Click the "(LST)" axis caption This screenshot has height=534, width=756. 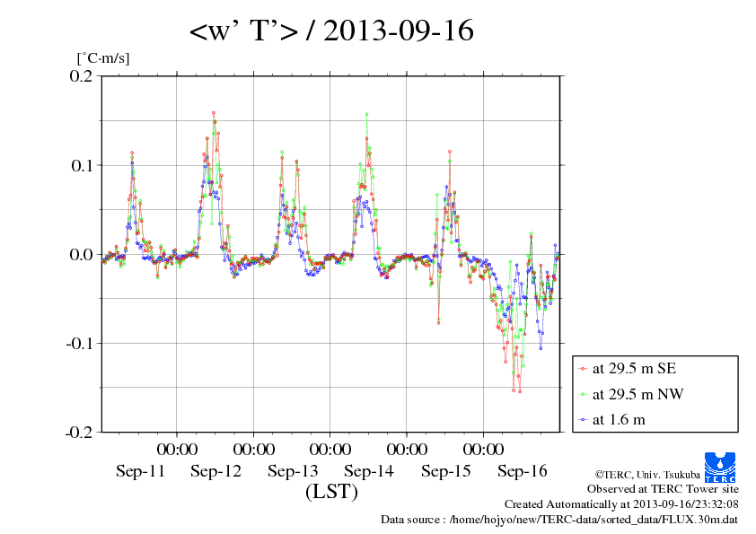tap(331, 492)
